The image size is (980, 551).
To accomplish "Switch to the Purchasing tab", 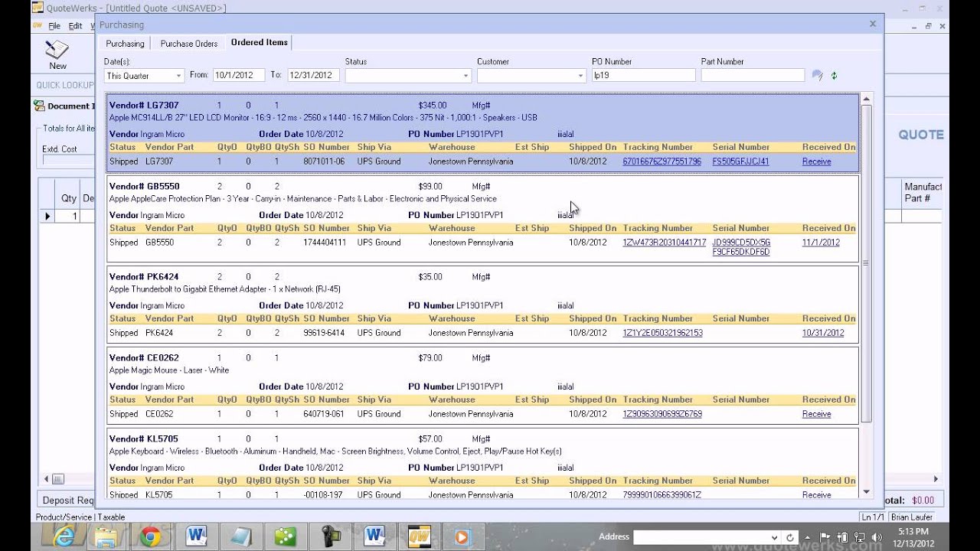I will pyautogui.click(x=125, y=44).
